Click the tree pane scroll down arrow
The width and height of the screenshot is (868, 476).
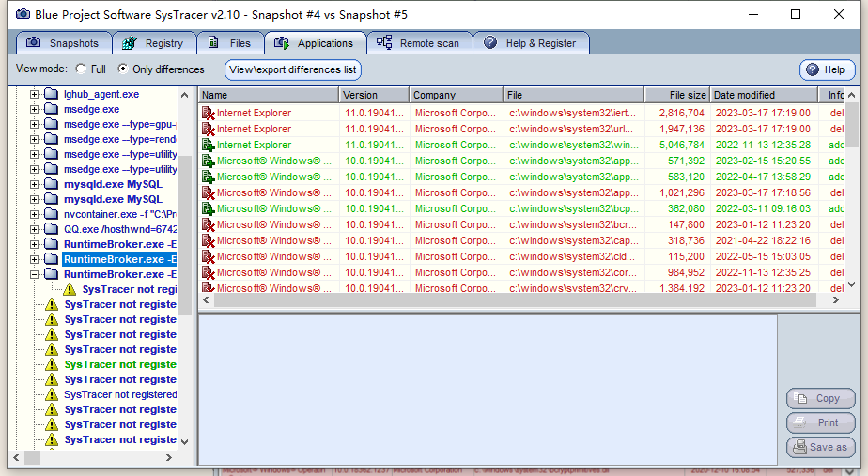click(185, 441)
